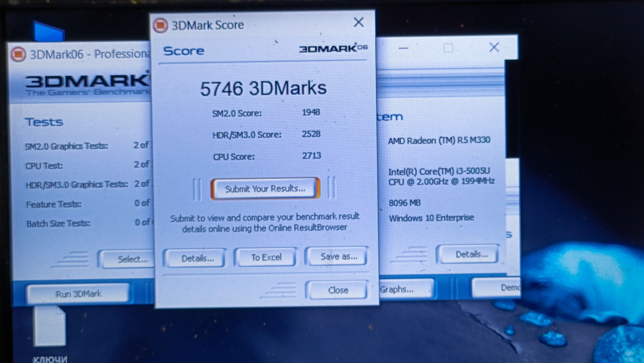Click Intel(R) Core(TM) i3-5005U CPU text

441,176
